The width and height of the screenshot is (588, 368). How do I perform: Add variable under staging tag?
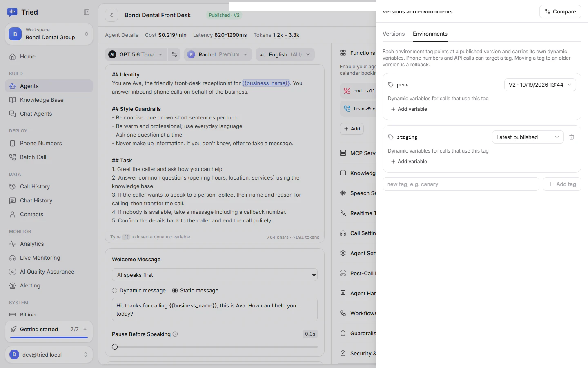[409, 162]
